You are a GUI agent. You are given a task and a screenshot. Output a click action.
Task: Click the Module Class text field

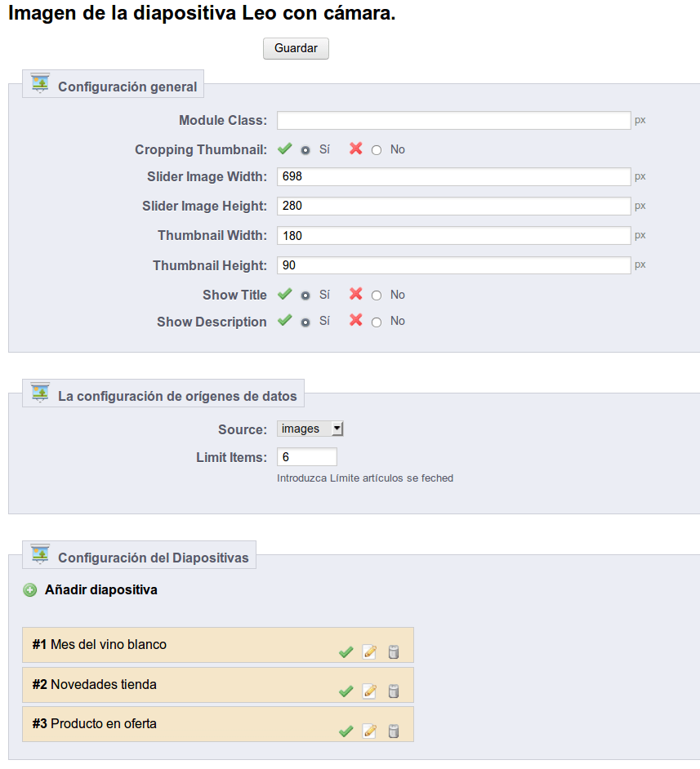coord(454,120)
